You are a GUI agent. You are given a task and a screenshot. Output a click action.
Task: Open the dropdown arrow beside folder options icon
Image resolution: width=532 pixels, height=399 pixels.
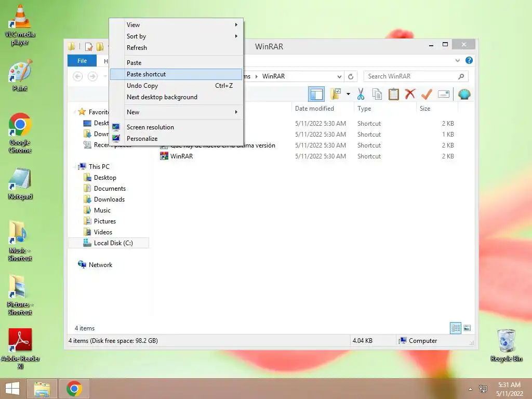click(349, 94)
